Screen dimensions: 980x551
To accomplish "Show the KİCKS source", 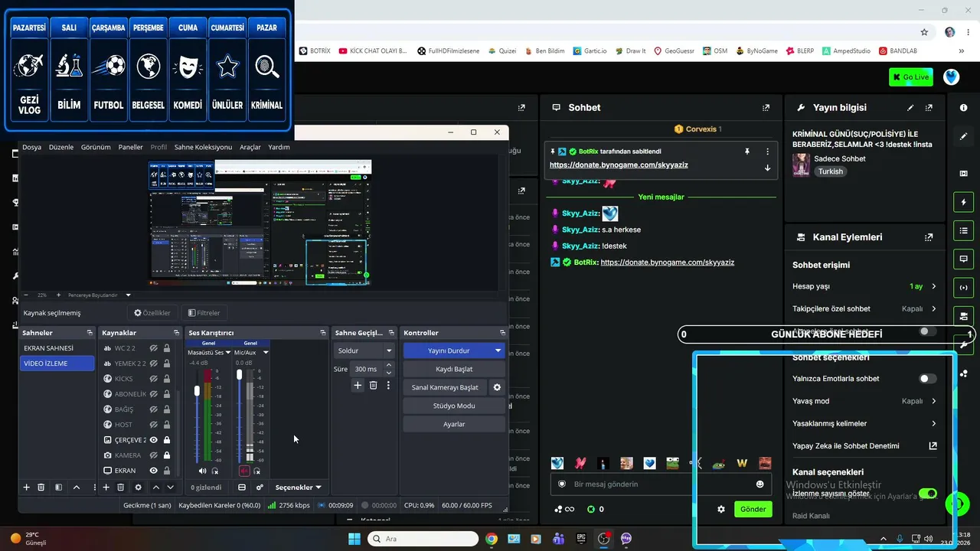I will coord(154,379).
